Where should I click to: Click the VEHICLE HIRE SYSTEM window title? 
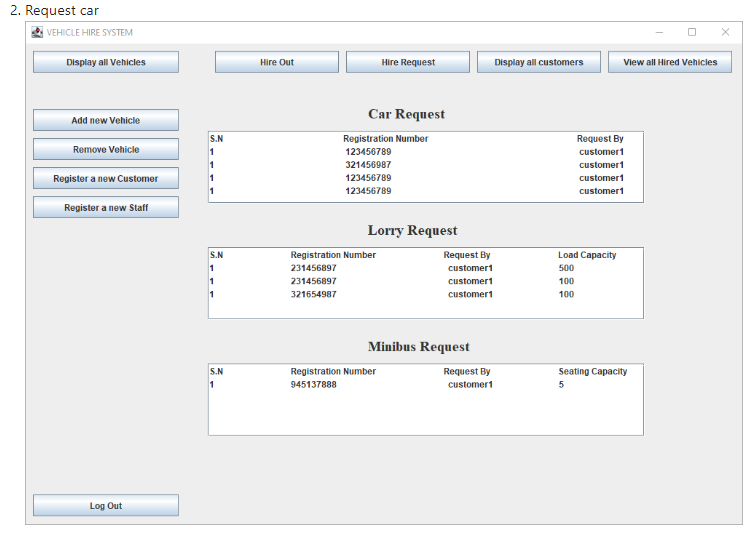[x=90, y=32]
